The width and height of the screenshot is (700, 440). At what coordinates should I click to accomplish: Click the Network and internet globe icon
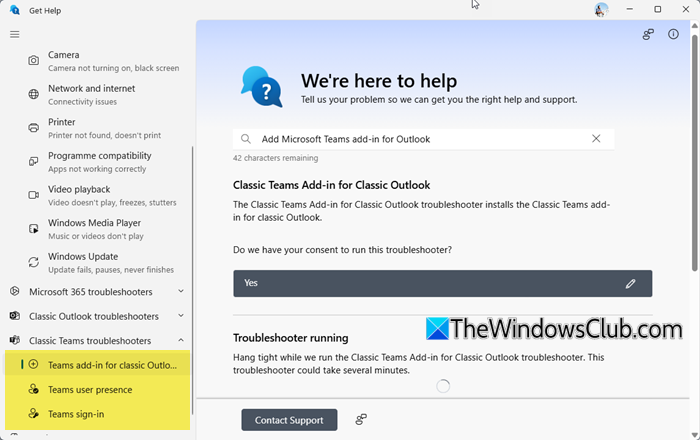[x=33, y=94]
